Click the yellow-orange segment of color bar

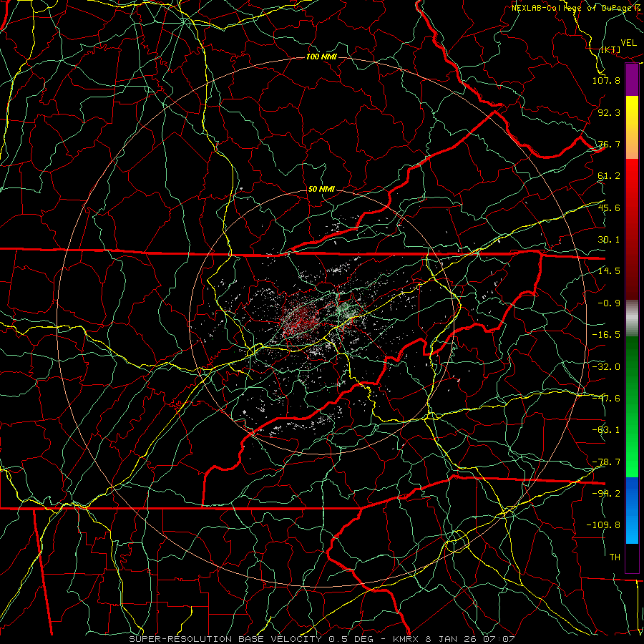pyautogui.click(x=632, y=127)
